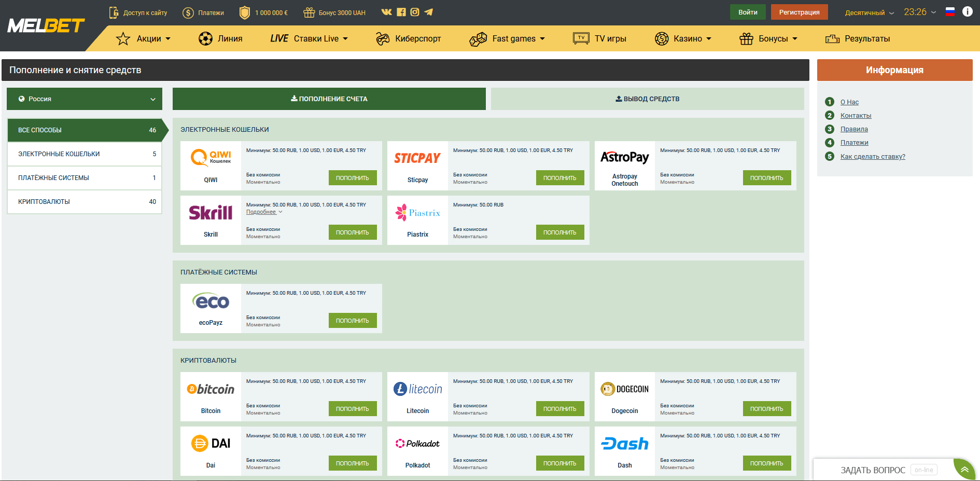Click Пополнить for Bitcoin
980x481 pixels.
353,409
